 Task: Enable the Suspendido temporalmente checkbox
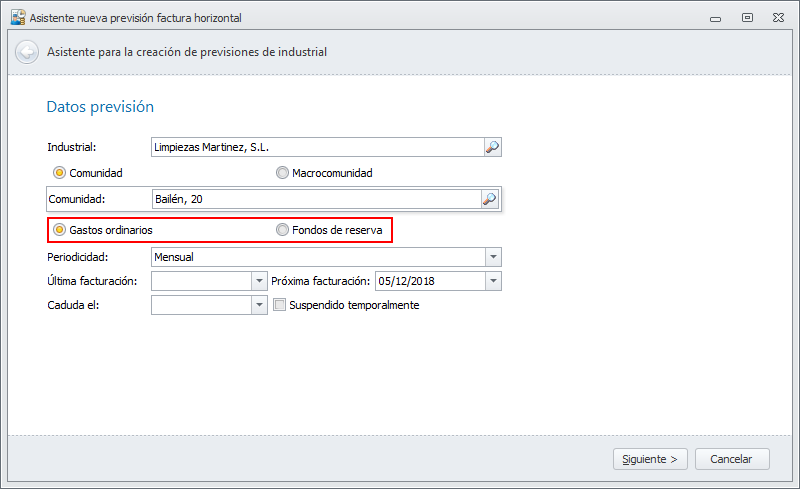tap(280, 305)
